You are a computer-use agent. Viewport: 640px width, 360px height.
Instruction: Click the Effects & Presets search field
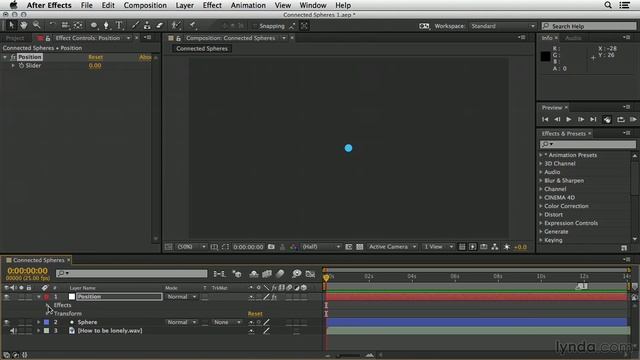pyautogui.click(x=588, y=144)
